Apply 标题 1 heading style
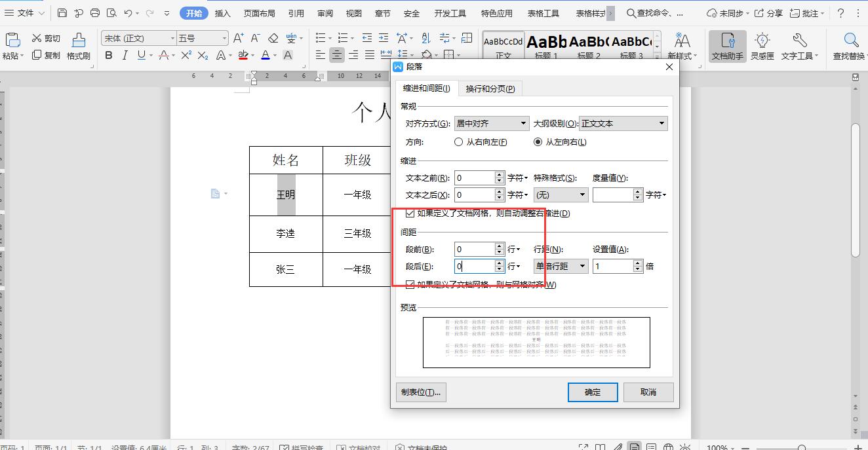The width and height of the screenshot is (868, 450). pyautogui.click(x=546, y=45)
